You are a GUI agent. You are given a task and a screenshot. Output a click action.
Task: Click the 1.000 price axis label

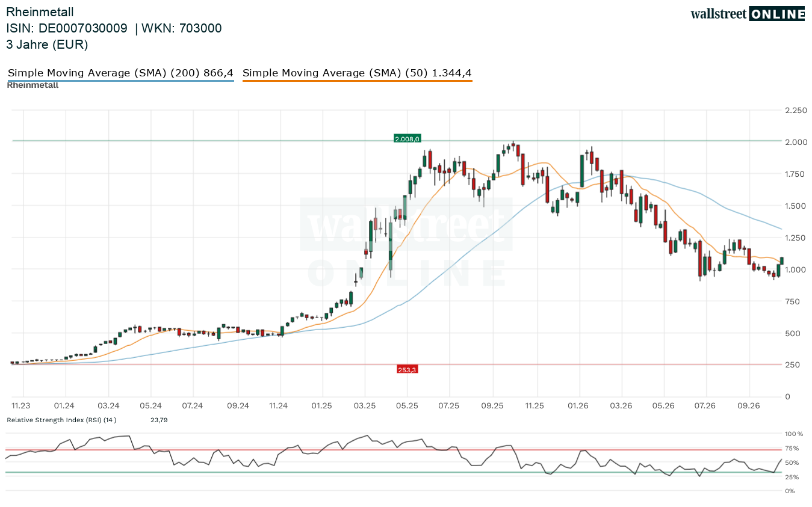tap(796, 269)
